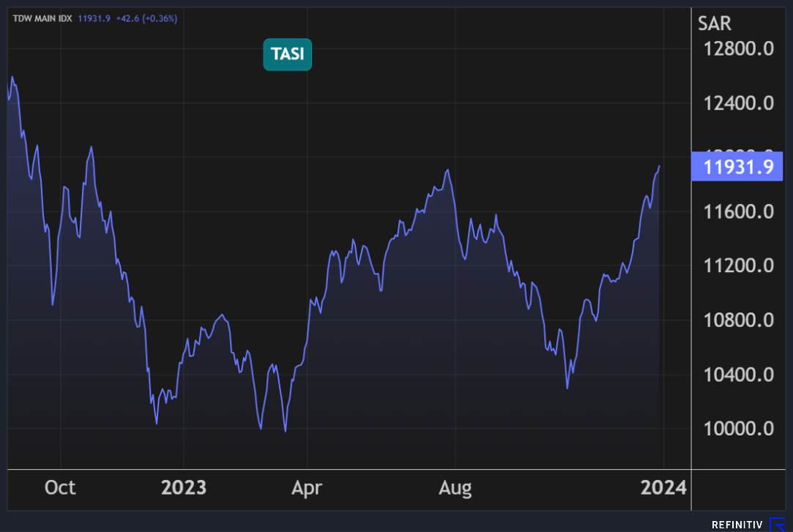793x532 pixels.
Task: Click the SAR currency label
Action: click(714, 23)
